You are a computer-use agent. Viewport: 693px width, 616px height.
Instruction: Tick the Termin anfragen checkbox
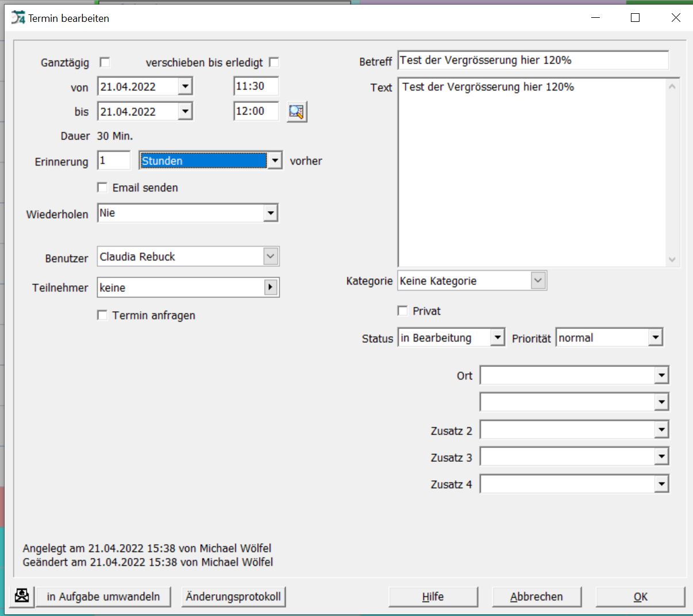102,315
